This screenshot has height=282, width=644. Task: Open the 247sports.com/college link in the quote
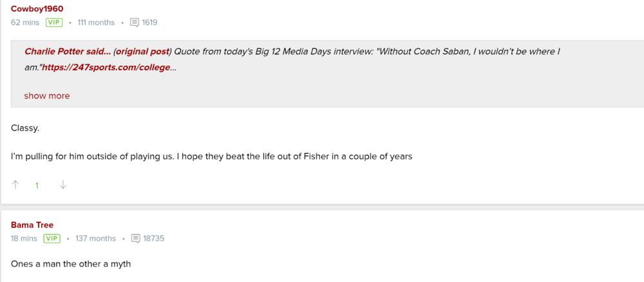[108, 67]
